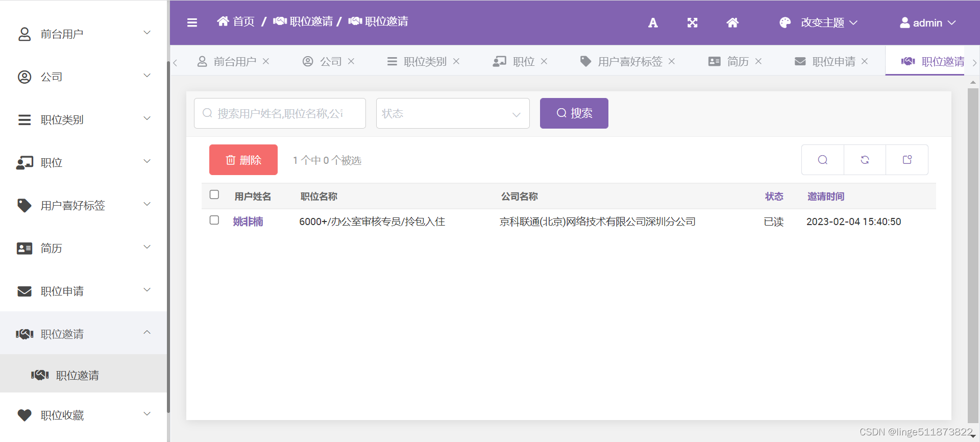
Task: Click the 6000+/办公室审核专员/拎包入住 cell
Action: (x=372, y=222)
